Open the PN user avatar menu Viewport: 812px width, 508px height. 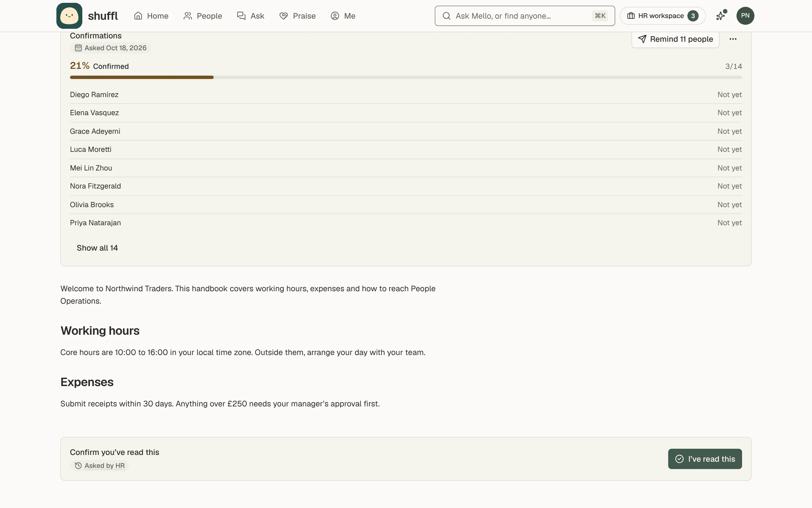click(x=745, y=16)
